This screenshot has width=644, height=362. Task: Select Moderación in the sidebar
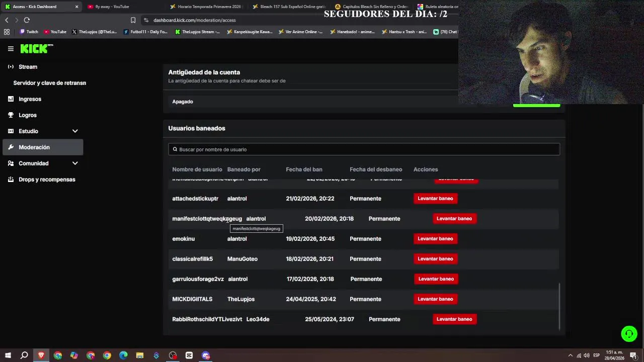coord(43,147)
